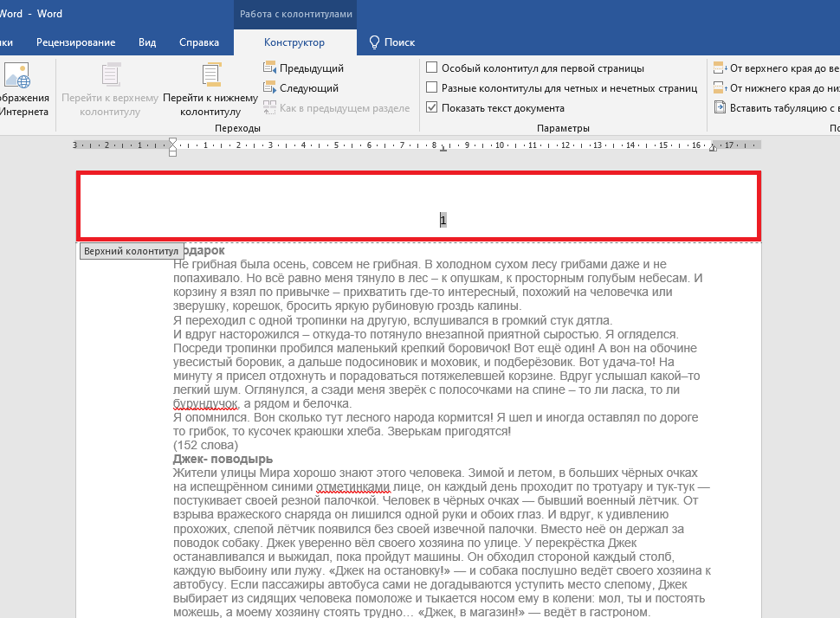Click the Верхний колонтитул header label

[131, 251]
